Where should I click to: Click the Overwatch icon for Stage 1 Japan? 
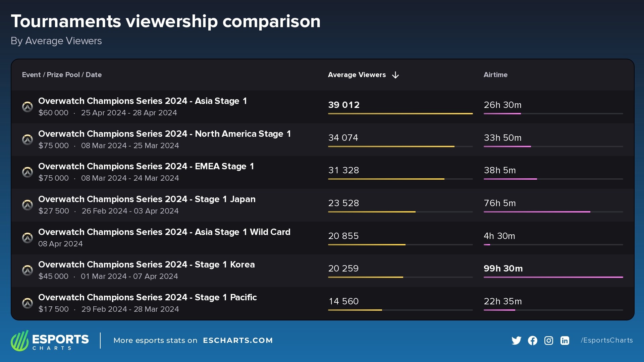[x=28, y=205]
